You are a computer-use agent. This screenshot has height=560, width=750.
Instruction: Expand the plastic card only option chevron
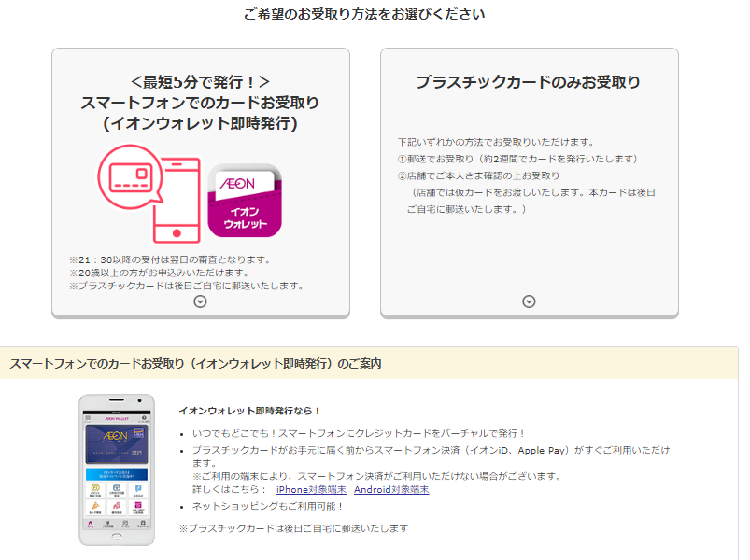click(529, 301)
